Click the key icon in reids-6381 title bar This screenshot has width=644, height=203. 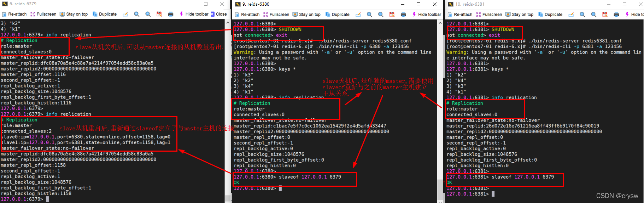451,4
